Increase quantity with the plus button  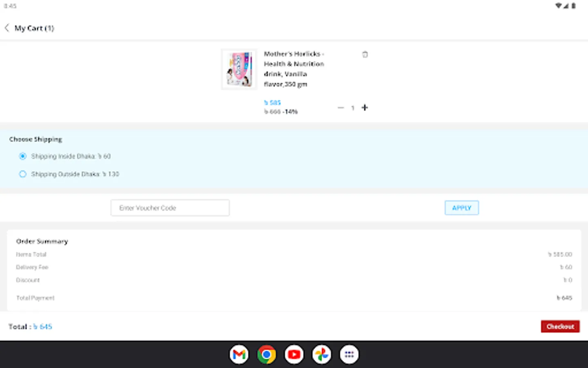click(365, 108)
